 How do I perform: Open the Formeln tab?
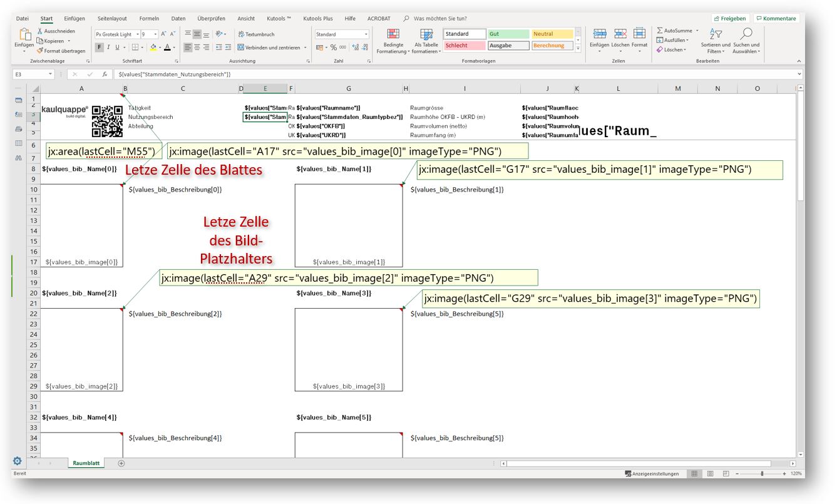(150, 19)
